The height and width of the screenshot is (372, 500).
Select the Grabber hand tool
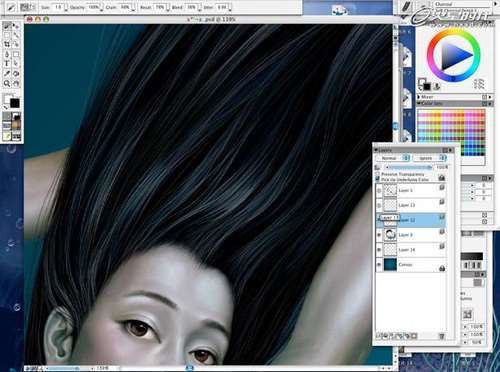click(16, 83)
